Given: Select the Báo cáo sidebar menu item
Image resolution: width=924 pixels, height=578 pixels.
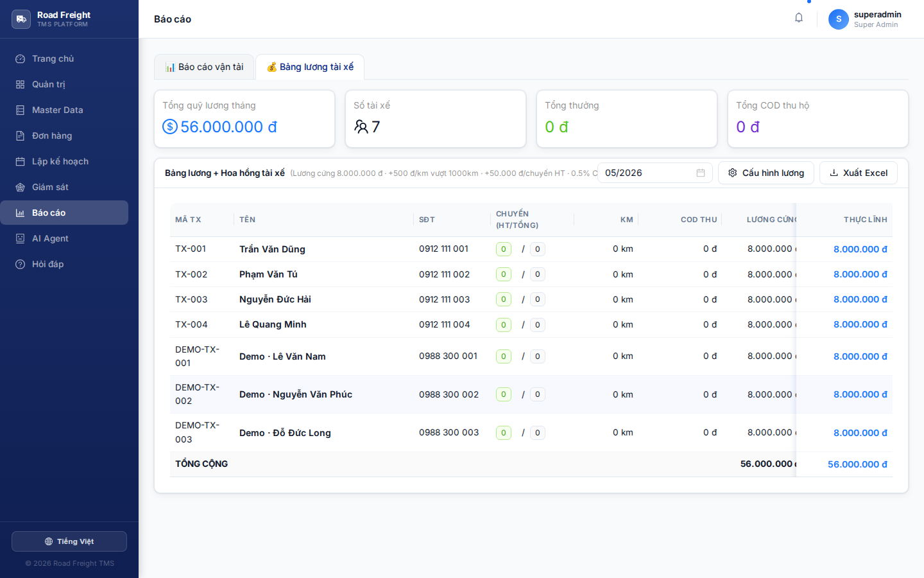Looking at the screenshot, I should (x=64, y=213).
